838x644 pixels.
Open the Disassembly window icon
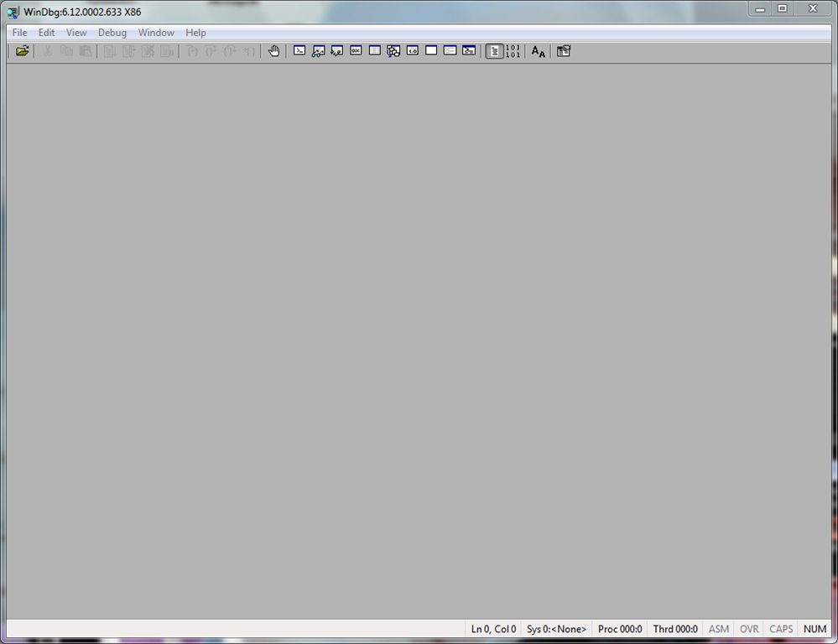coord(413,51)
